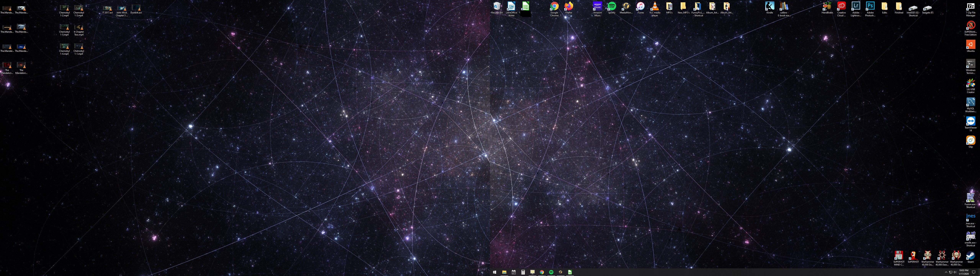
Task: Open Amazon Music desktop shortcut
Action: point(598,9)
